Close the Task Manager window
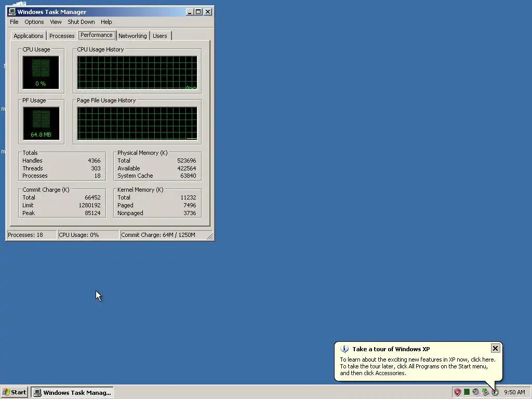Screen dimensions: 532x399 click(x=208, y=12)
